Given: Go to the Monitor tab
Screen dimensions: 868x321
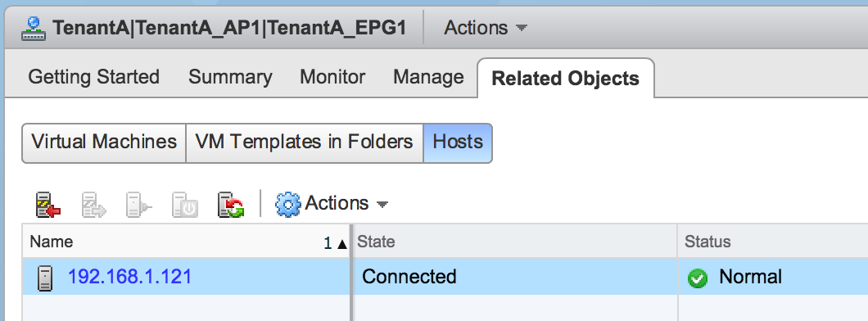Looking at the screenshot, I should (332, 77).
